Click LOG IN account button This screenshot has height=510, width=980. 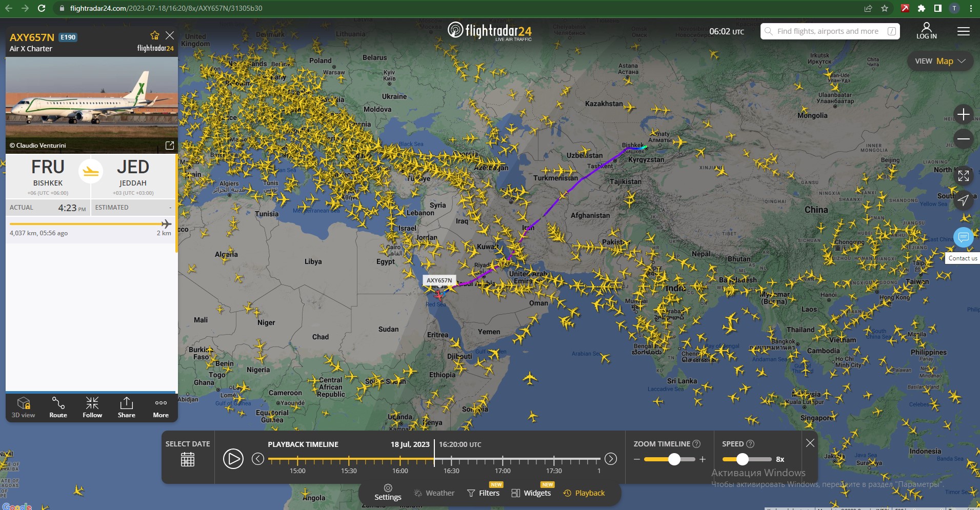927,31
